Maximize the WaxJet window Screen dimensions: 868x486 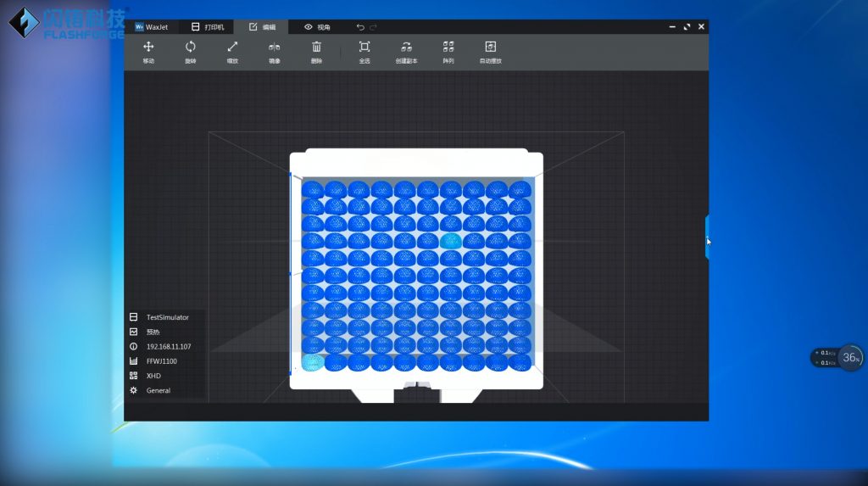coord(687,26)
